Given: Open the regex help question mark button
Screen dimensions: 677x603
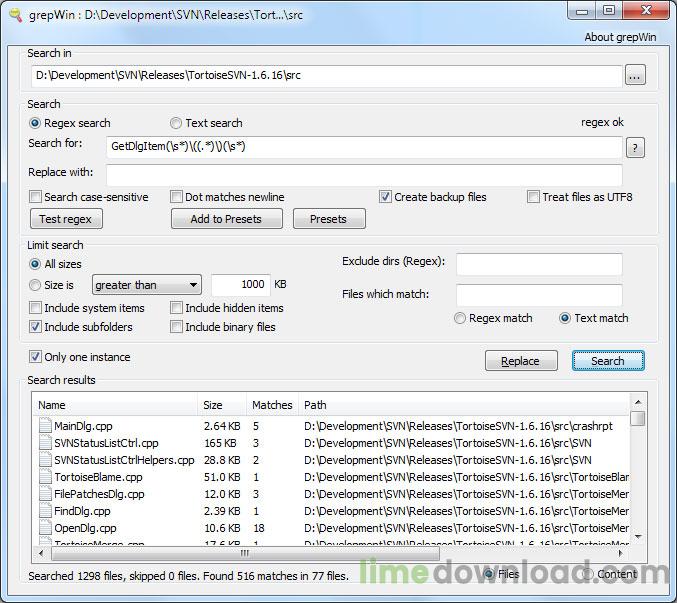Looking at the screenshot, I should (x=634, y=148).
